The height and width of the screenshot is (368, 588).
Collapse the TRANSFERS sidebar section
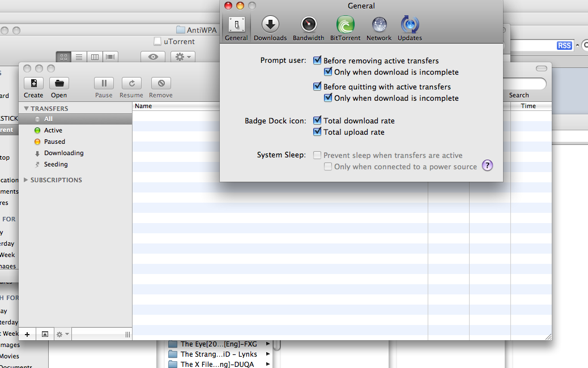pyautogui.click(x=26, y=108)
